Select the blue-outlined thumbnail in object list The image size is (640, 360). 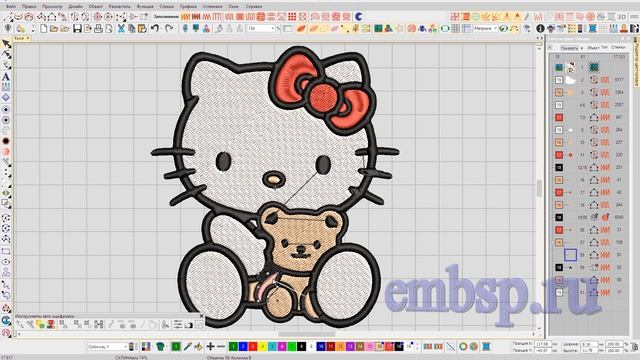[x=570, y=255]
